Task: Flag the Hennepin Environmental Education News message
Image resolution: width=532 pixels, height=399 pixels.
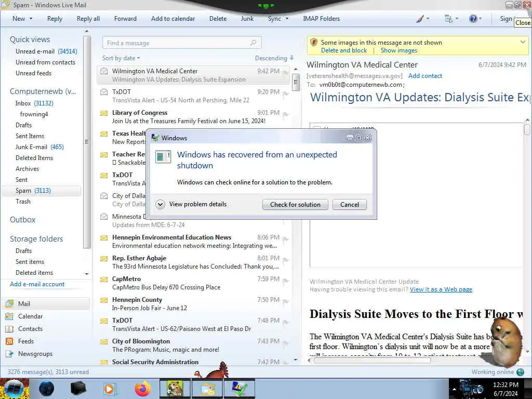Action: pyautogui.click(x=285, y=239)
